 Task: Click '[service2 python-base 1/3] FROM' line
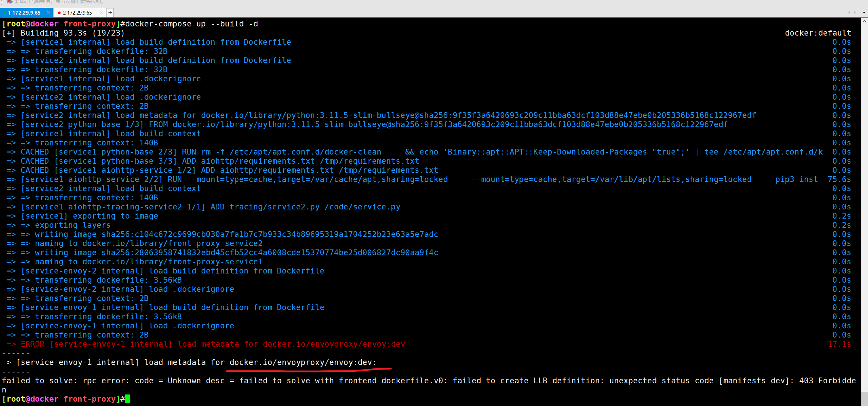374,124
